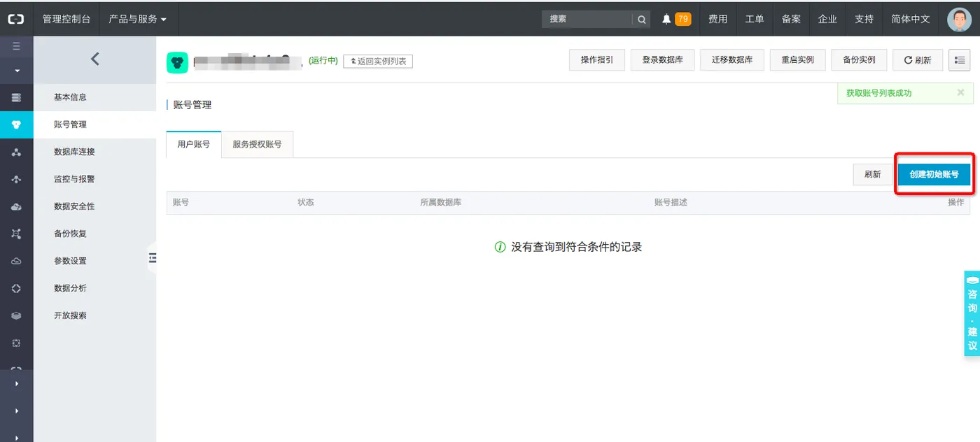This screenshot has width=980, height=442.
Task: Expand the bottom collapsed sidebar group arrow
Action: (16, 437)
